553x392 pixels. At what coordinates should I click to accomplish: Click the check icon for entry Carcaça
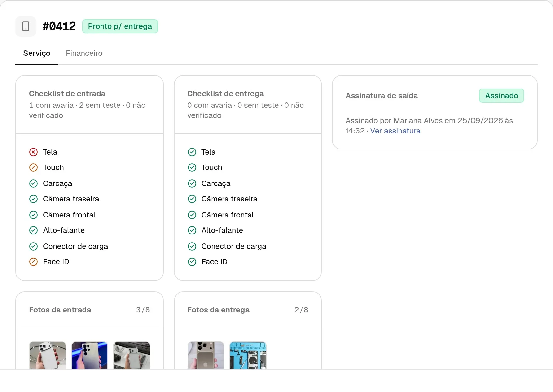point(33,183)
